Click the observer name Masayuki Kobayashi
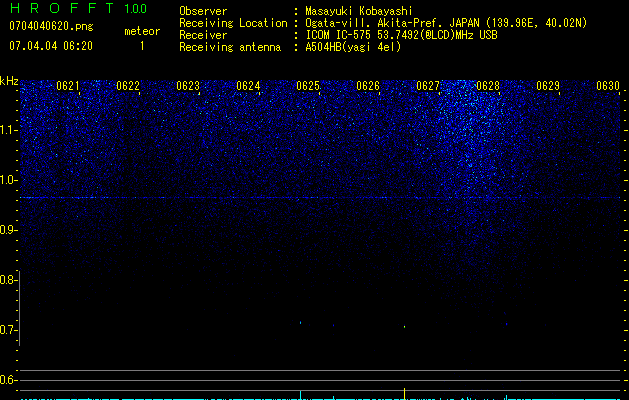Screen dimensions: 629x400 359,11
